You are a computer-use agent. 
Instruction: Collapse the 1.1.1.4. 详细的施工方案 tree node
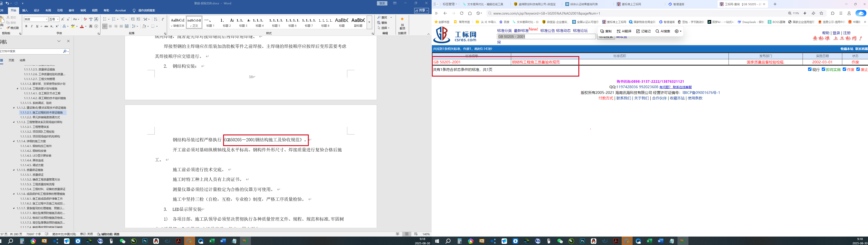click(x=14, y=141)
